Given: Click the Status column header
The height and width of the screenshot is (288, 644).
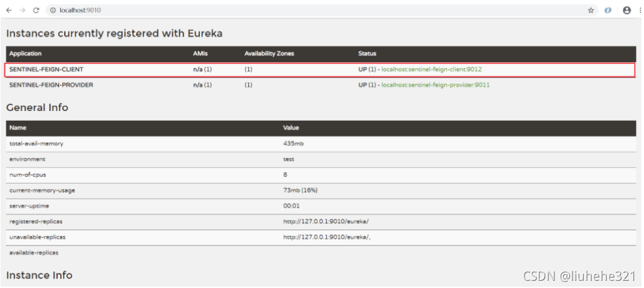Looking at the screenshot, I should tap(367, 54).
